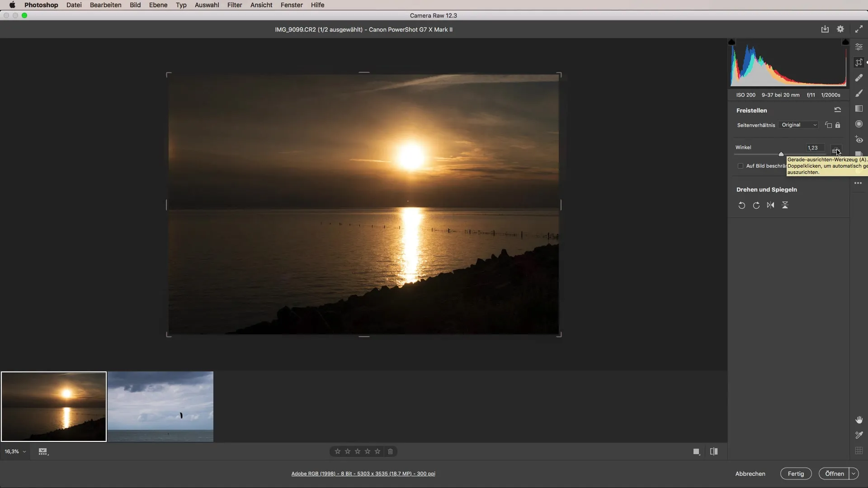Image resolution: width=868 pixels, height=488 pixels.
Task: Delete image with trash icon
Action: [390, 451]
